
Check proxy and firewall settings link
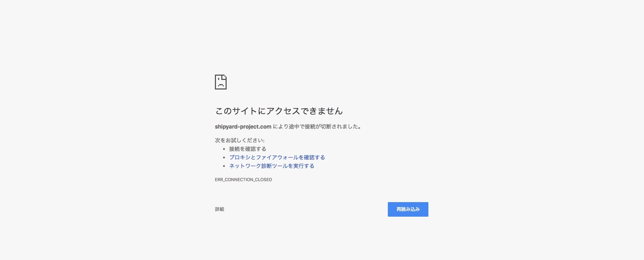click(x=277, y=157)
